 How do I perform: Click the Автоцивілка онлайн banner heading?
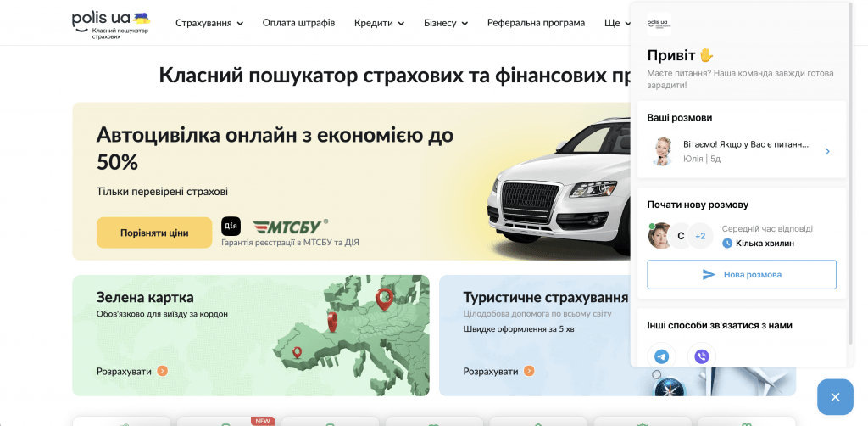click(275, 149)
